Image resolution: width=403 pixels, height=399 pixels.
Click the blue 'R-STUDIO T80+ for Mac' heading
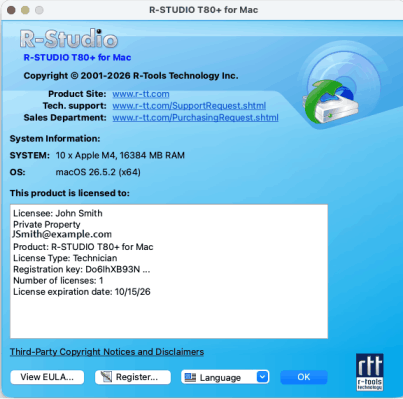coord(77,57)
